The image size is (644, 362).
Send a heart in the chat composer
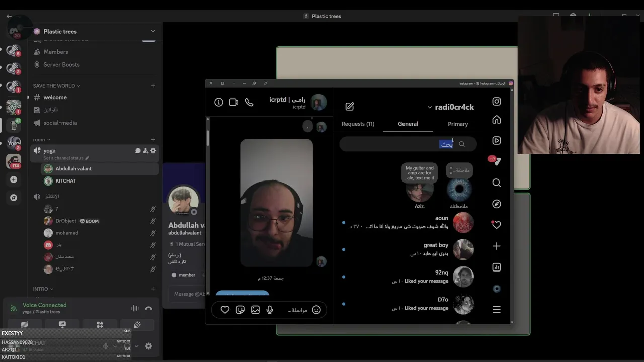(225, 310)
